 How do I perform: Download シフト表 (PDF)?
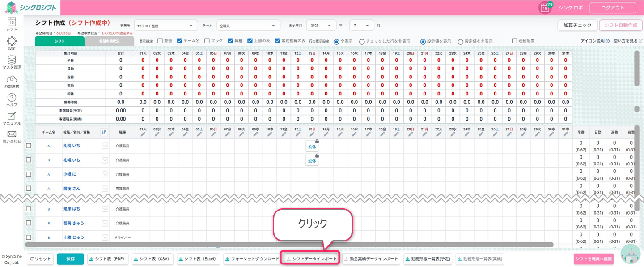[108, 259]
